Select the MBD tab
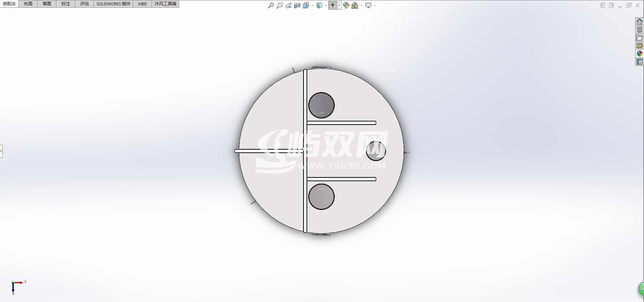 click(143, 4)
